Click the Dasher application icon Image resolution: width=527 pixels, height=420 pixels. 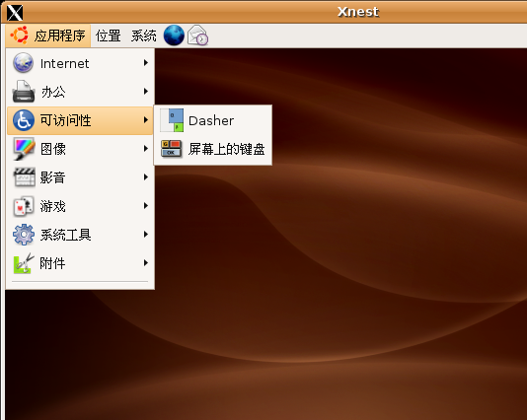point(172,120)
